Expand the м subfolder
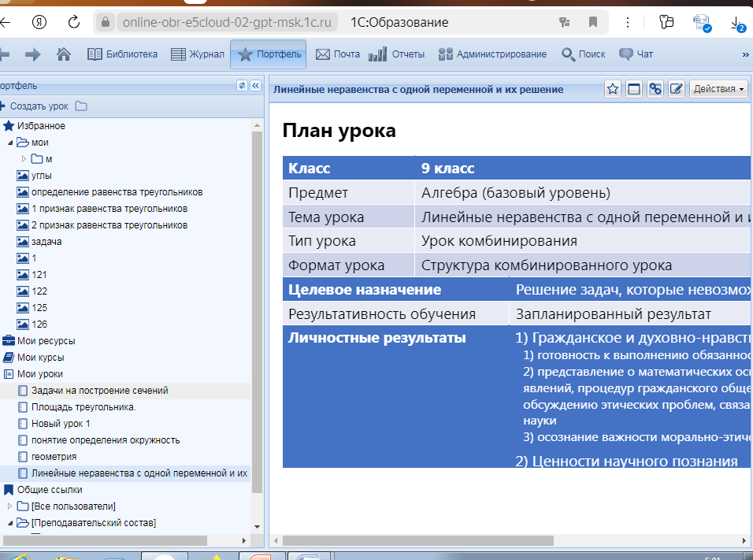The image size is (753, 560). (x=24, y=158)
